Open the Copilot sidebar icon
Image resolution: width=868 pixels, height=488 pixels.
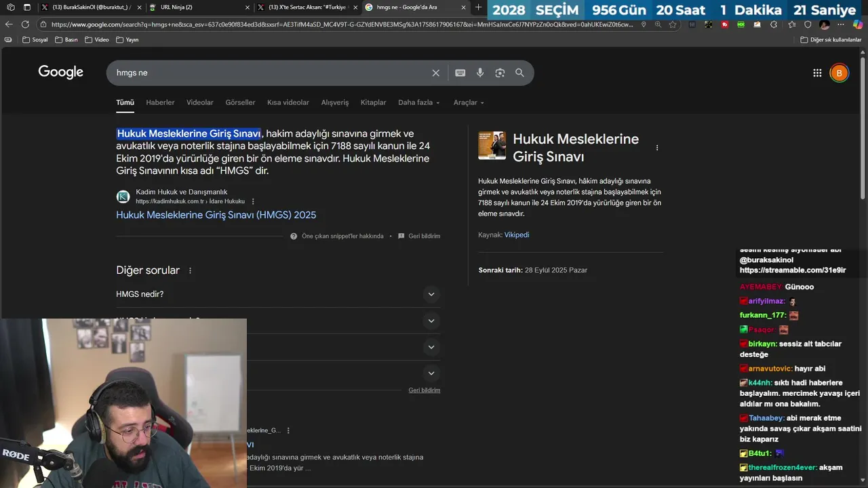coord(858,24)
